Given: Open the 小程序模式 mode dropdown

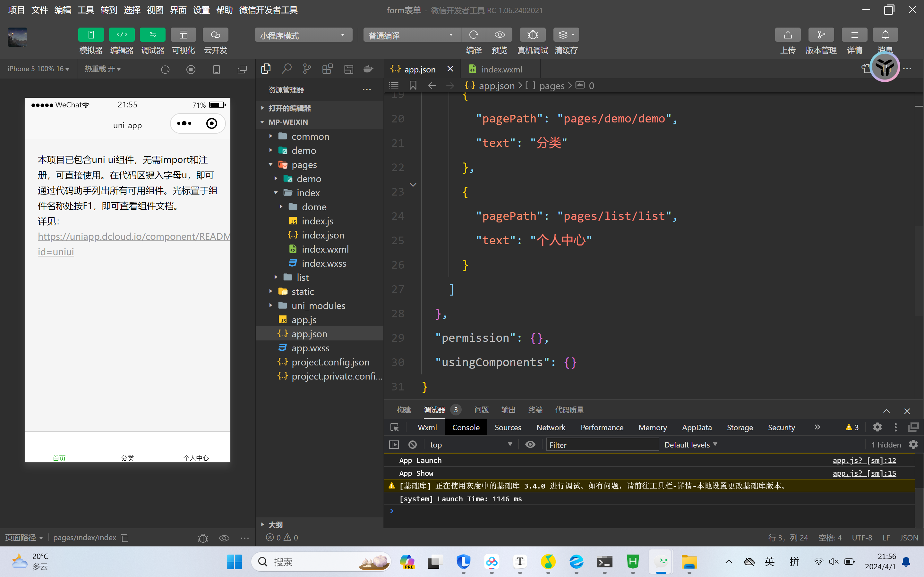Looking at the screenshot, I should tap(303, 35).
